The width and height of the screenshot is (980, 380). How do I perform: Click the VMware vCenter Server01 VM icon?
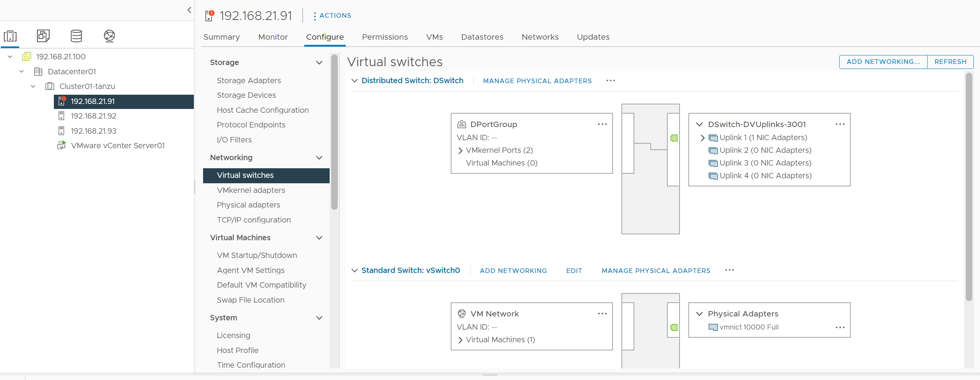[62, 146]
